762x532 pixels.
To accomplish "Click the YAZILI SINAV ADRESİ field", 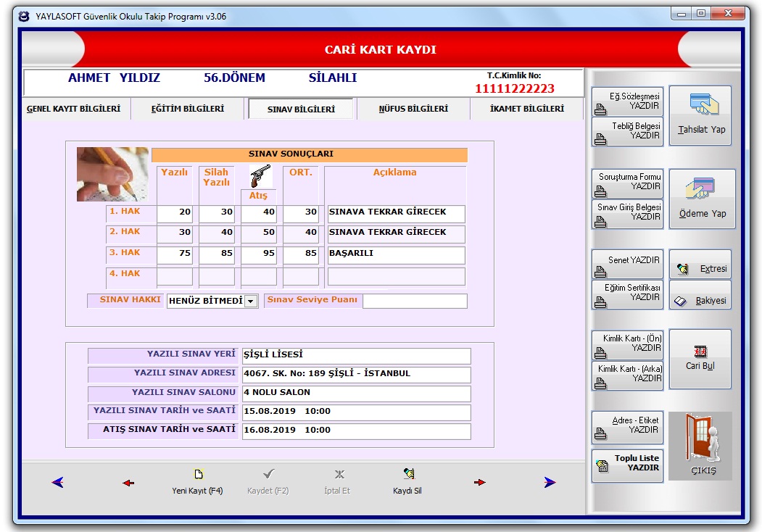I will pyautogui.click(x=356, y=374).
